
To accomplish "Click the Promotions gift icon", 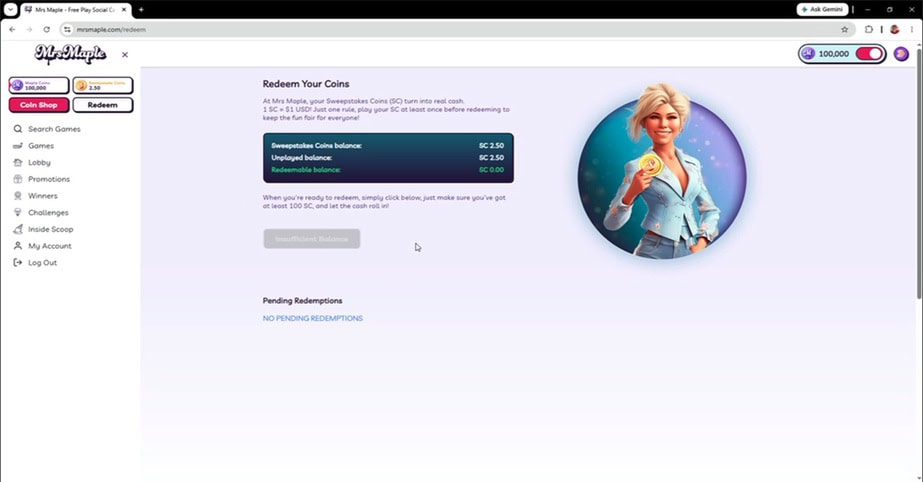I will click(18, 179).
